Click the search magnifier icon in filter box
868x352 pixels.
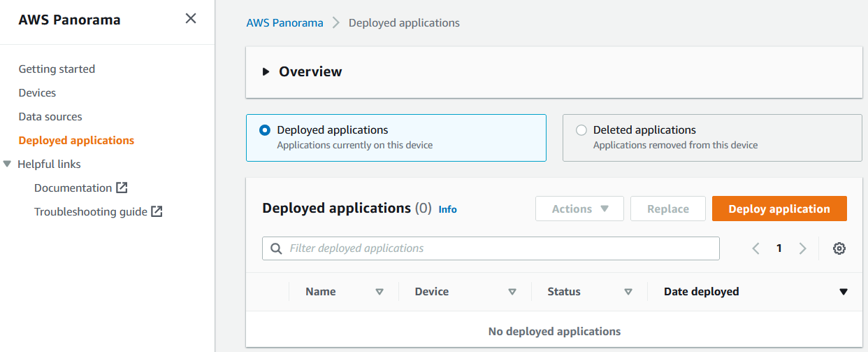coord(276,248)
